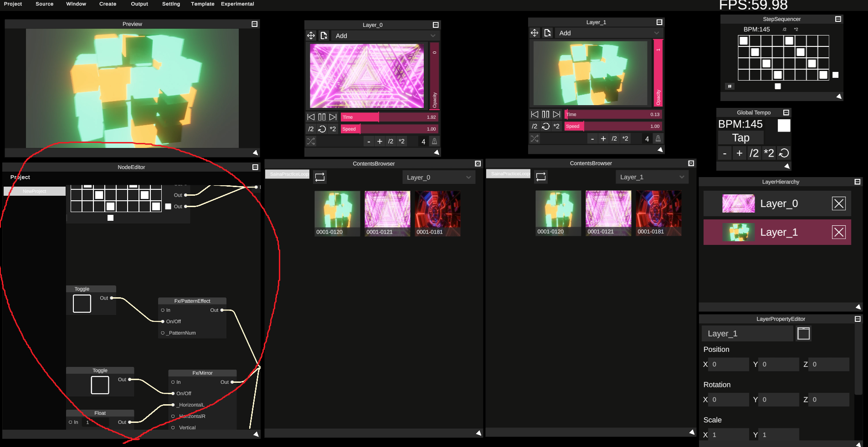Open the Layer_1 dropdown in right ContentsBrowser

pos(652,177)
